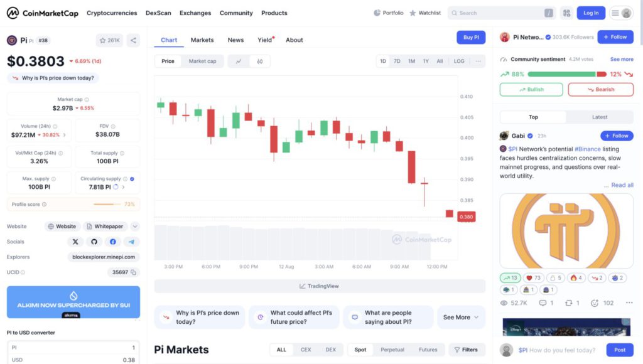
Task: Open the X (Twitter) social link
Action: click(x=75, y=242)
